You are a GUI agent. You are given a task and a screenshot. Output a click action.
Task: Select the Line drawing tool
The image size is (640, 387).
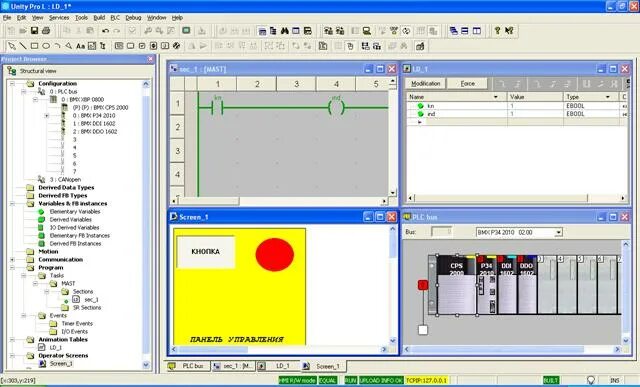23,46
